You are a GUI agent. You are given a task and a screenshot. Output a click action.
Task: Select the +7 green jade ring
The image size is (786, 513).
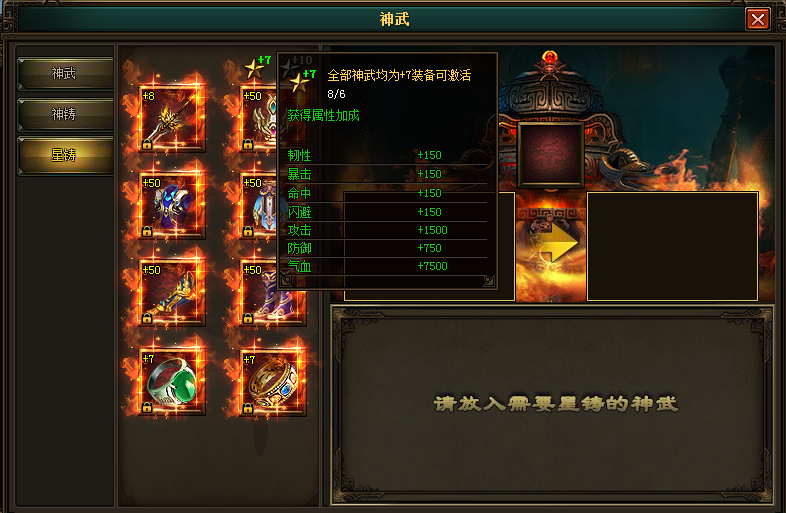(172, 382)
